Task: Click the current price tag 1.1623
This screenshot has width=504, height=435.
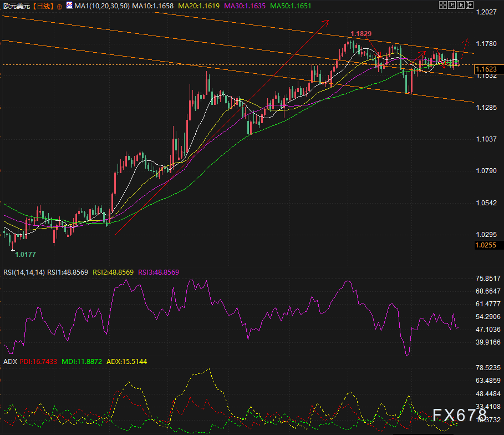Action: point(488,69)
